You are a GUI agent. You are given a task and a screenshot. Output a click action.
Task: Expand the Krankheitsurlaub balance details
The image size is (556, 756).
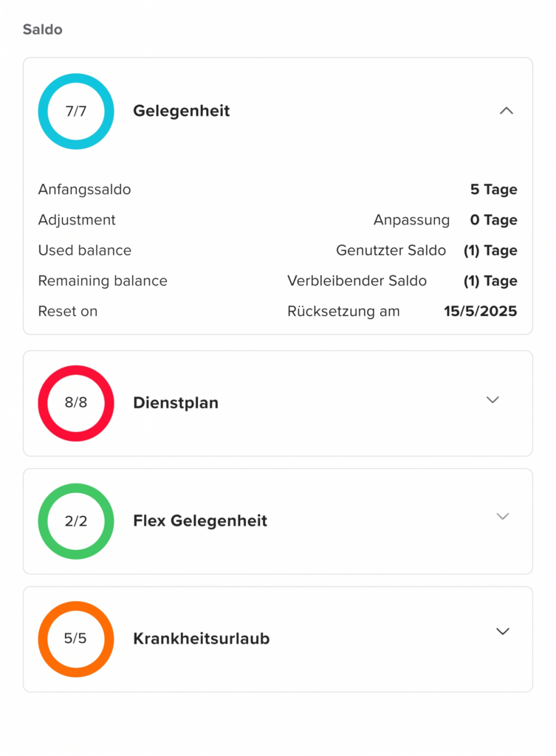(x=503, y=631)
